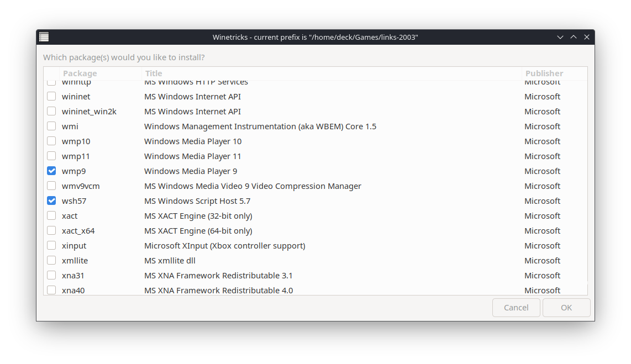Click 'MS XACT Engine (32-bit only)' title
Screen dimensions: 631x364
(198, 215)
